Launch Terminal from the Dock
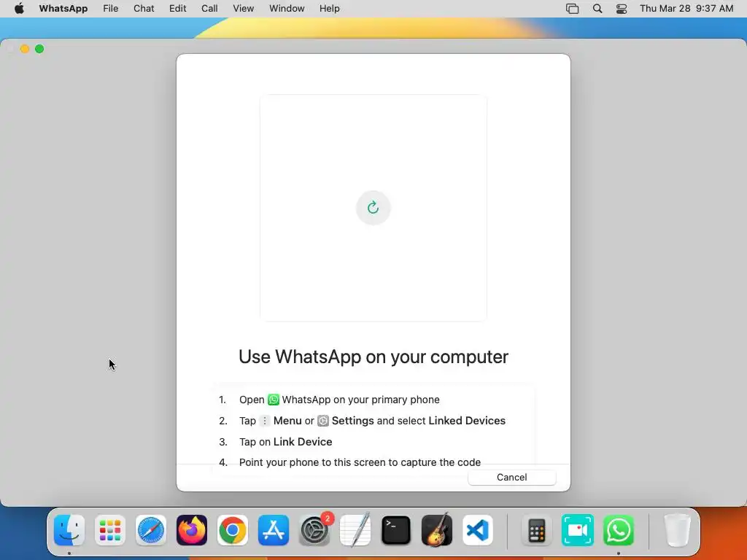This screenshot has height=560, width=747. pyautogui.click(x=396, y=530)
